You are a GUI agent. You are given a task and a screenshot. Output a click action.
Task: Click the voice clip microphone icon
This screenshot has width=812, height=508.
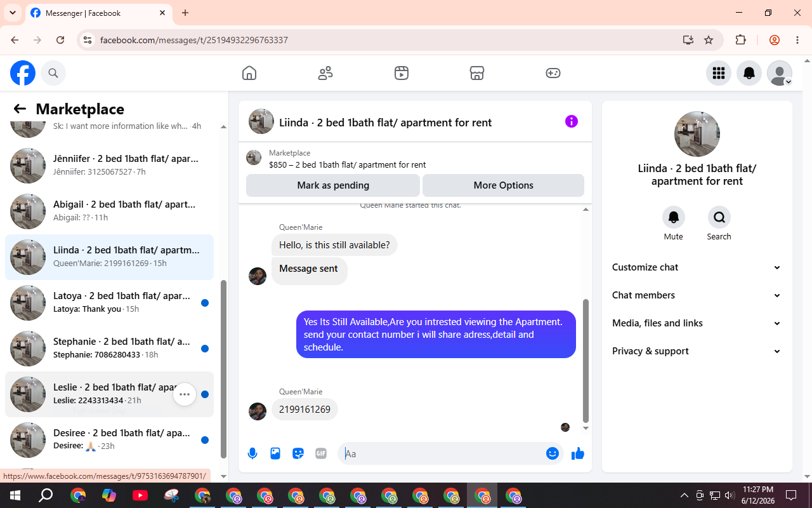(x=252, y=453)
